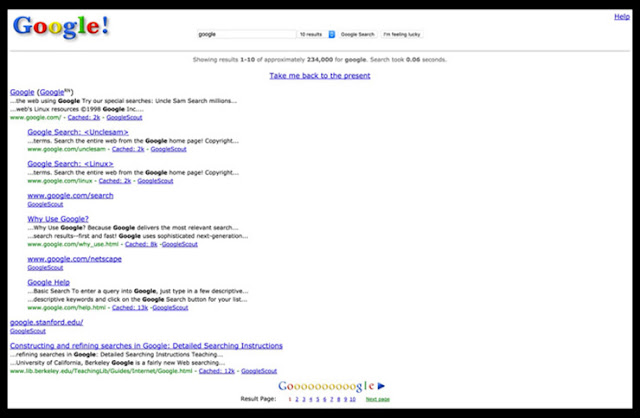This screenshot has width=640, height=418.
Task: Click the blue next arrow beside Gooooooooogle
Action: click(x=381, y=386)
